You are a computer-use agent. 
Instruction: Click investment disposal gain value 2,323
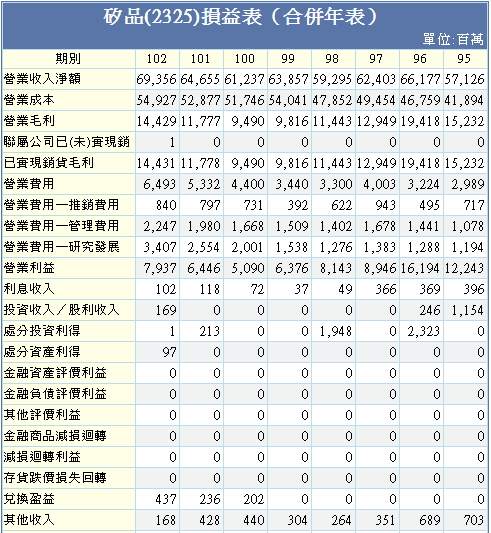point(424,331)
